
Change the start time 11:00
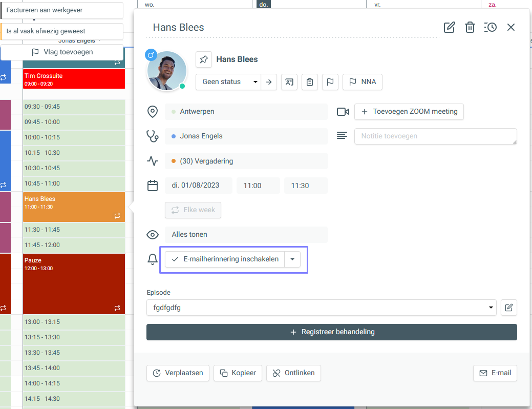point(258,186)
